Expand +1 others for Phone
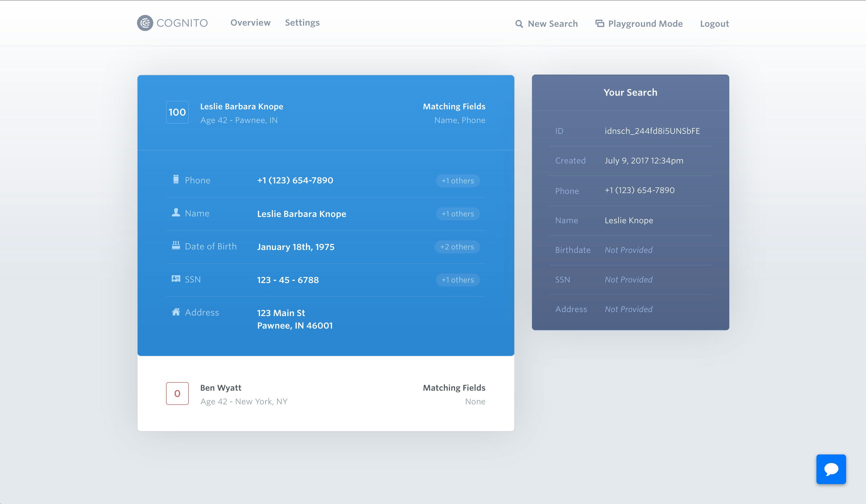 pos(458,181)
